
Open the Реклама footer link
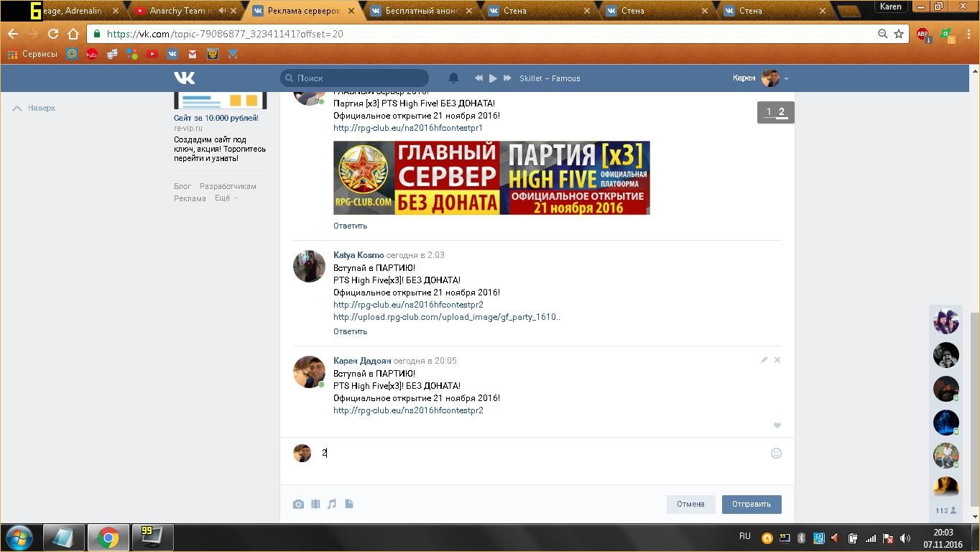[x=190, y=198]
